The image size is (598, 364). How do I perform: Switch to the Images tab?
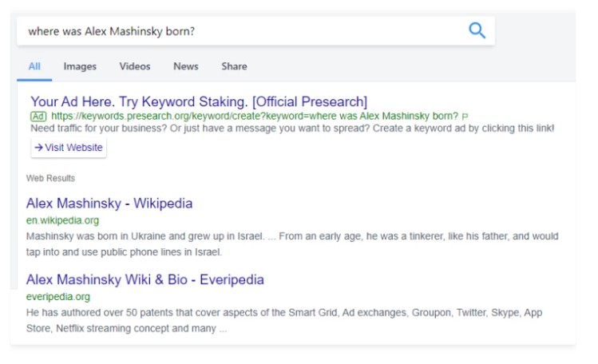[80, 66]
